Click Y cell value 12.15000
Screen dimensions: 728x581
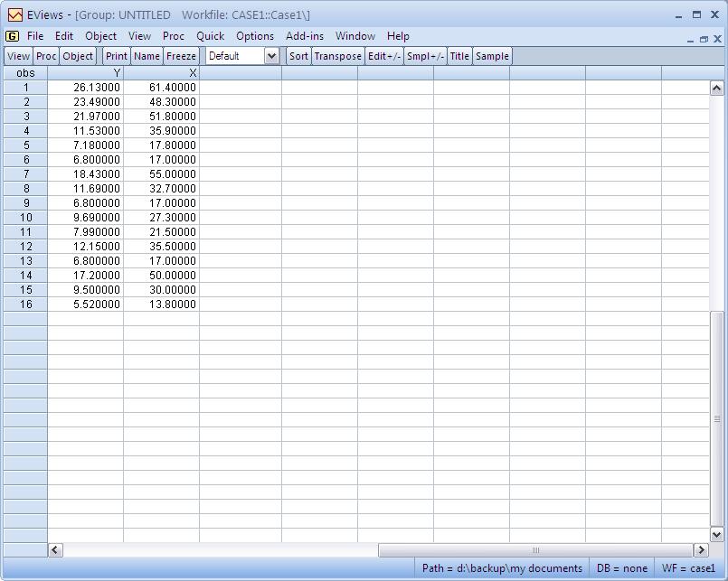tap(85, 246)
